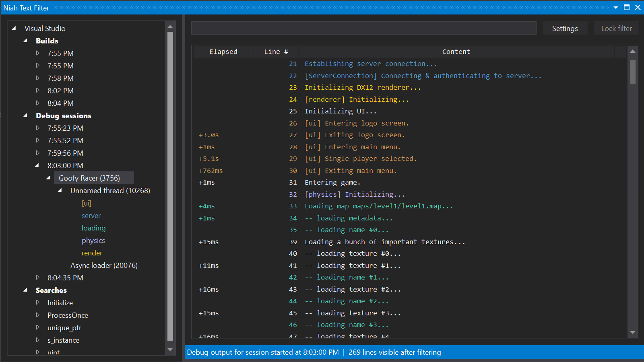
Task: Expand the 7:55 PM build entry
Action: click(x=37, y=53)
